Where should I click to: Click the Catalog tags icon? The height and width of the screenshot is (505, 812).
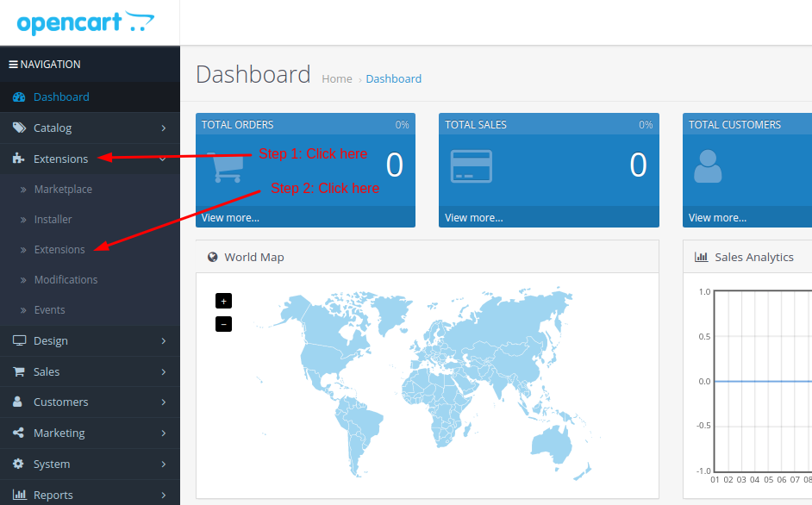point(19,128)
